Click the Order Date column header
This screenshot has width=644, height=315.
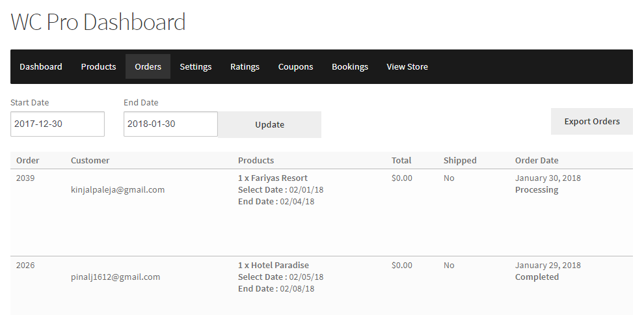[537, 160]
